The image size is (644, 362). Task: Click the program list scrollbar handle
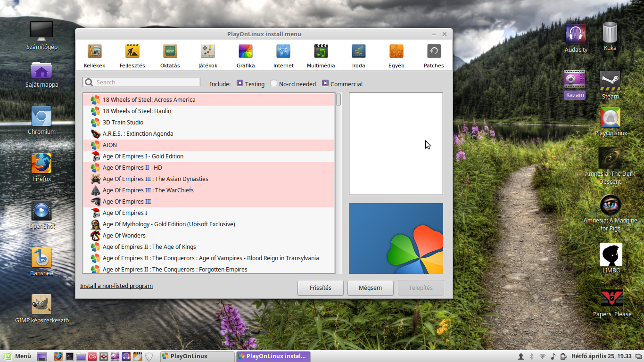pos(339,99)
